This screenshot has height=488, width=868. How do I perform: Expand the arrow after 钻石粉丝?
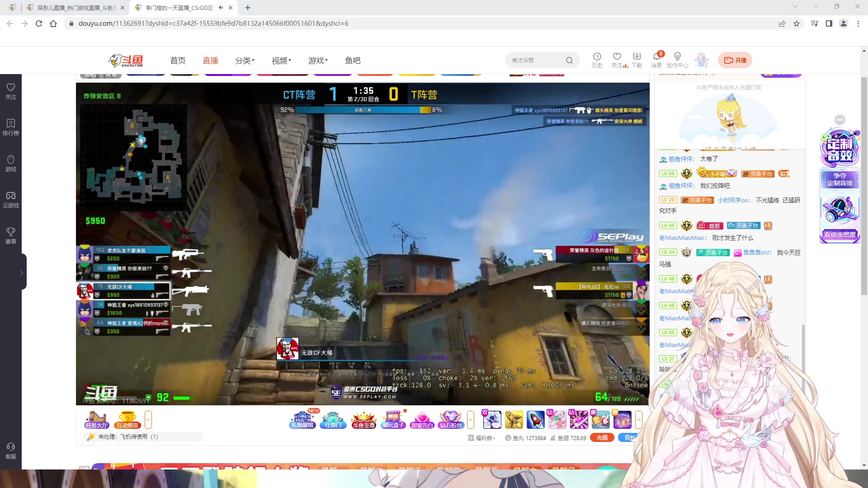click(471, 420)
